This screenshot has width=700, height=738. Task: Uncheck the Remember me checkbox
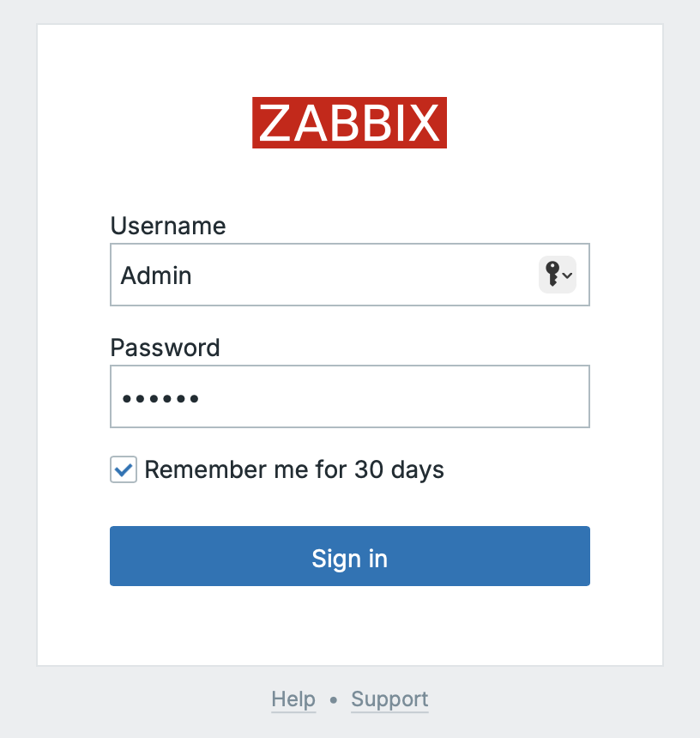coord(124,469)
